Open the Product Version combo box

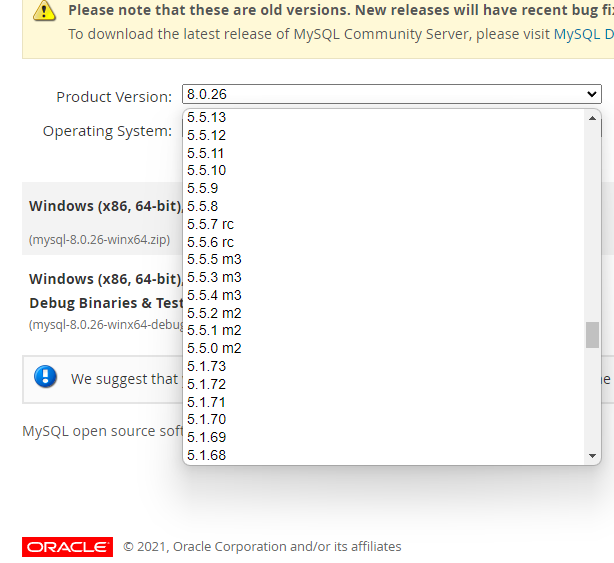point(392,94)
